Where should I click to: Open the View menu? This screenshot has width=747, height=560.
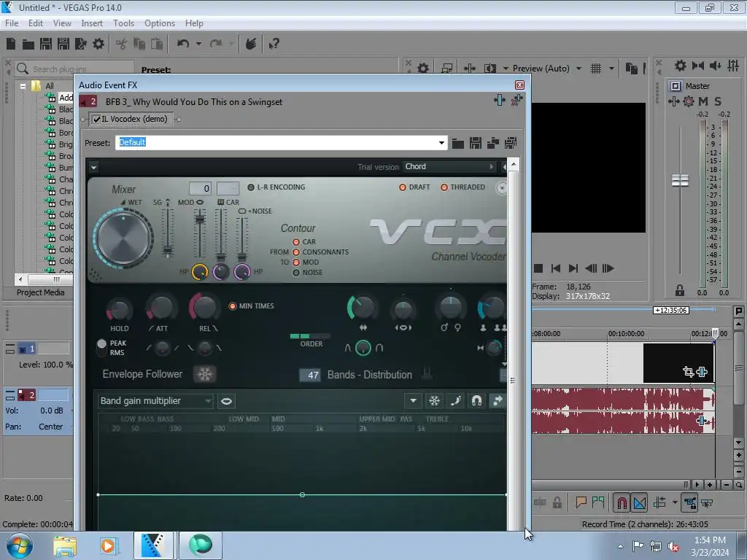point(62,23)
